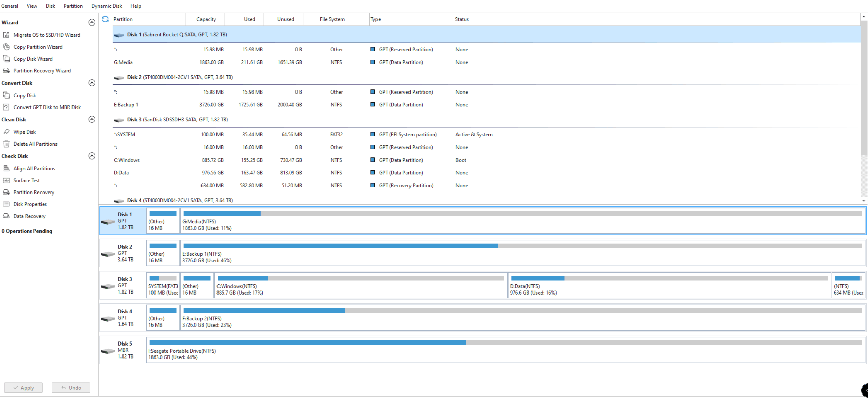Run the Surface Test tool

point(27,180)
